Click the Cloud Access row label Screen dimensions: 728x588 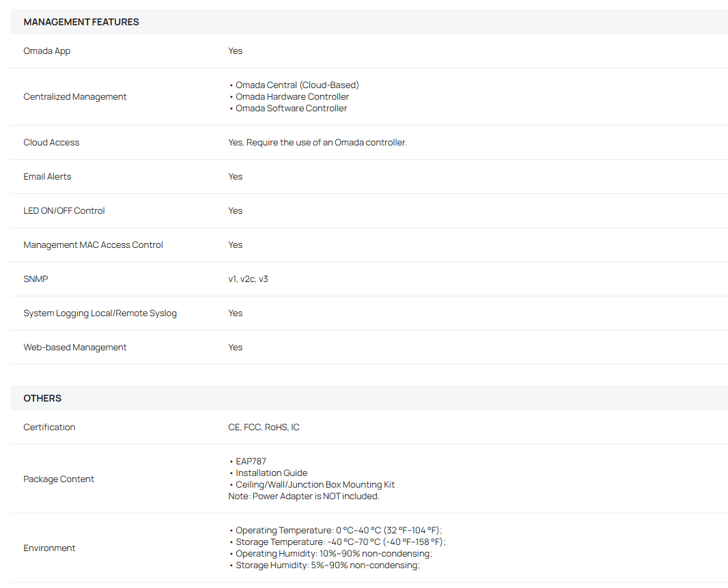[51, 143]
